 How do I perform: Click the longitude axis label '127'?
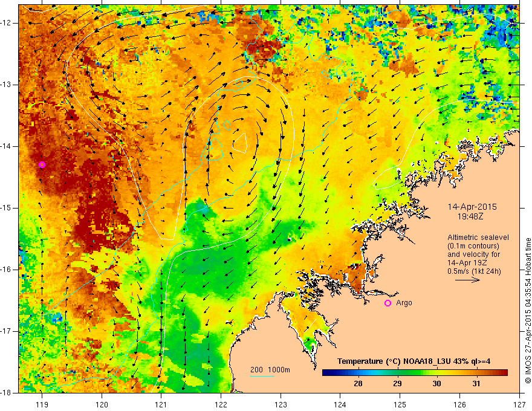tap(519, 404)
